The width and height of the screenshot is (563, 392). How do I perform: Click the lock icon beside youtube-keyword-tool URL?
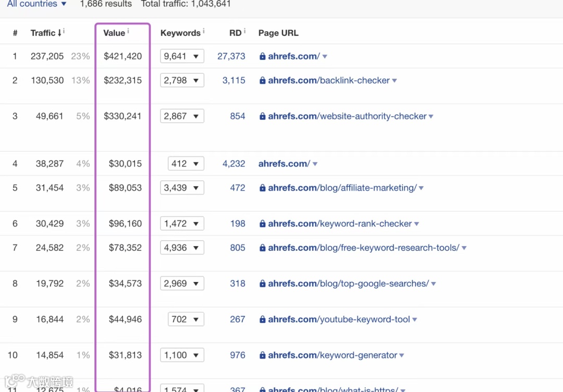pyautogui.click(x=262, y=320)
